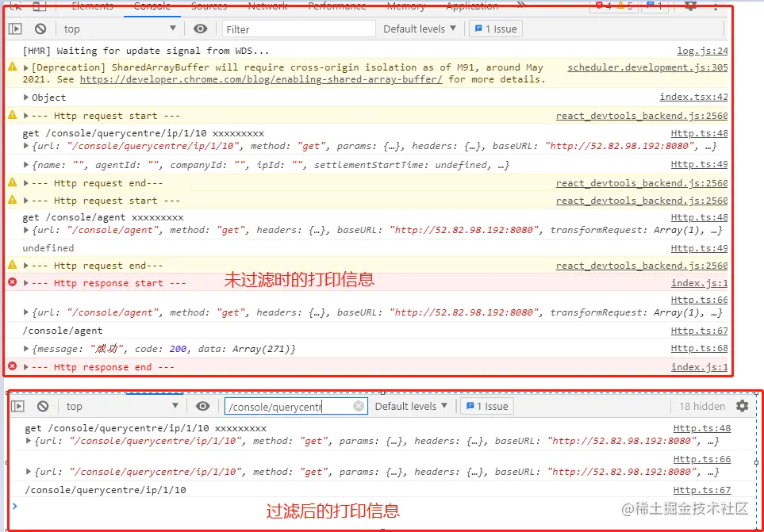Clear console icon in the unfiltered console toolbar

coord(40,29)
